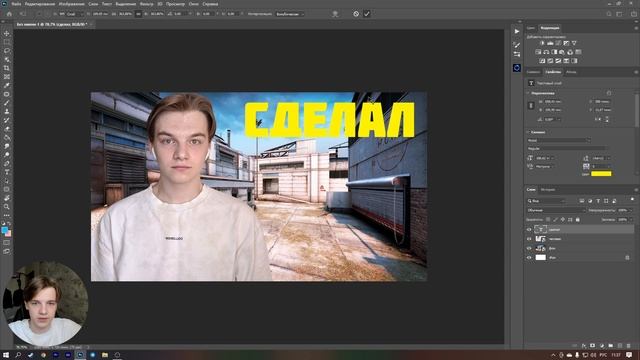Open the Справка menu
The height and width of the screenshot is (360, 640).
[x=210, y=4]
